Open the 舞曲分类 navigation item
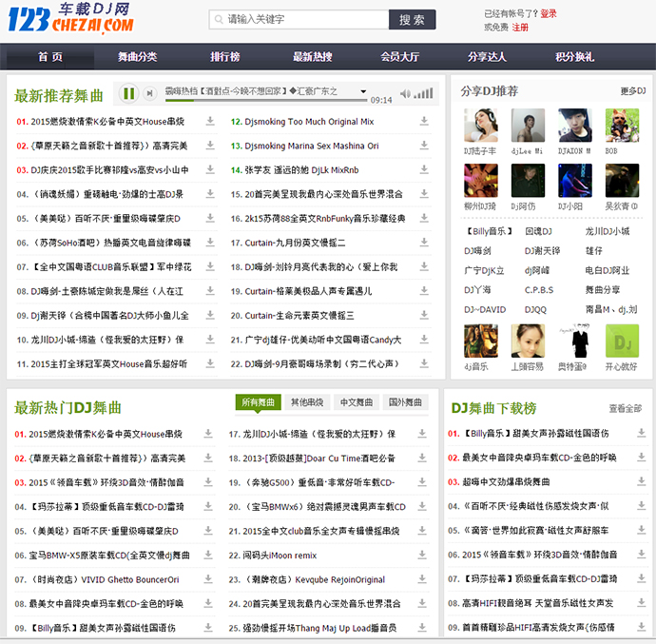This screenshot has height=644, width=656. tap(137, 56)
